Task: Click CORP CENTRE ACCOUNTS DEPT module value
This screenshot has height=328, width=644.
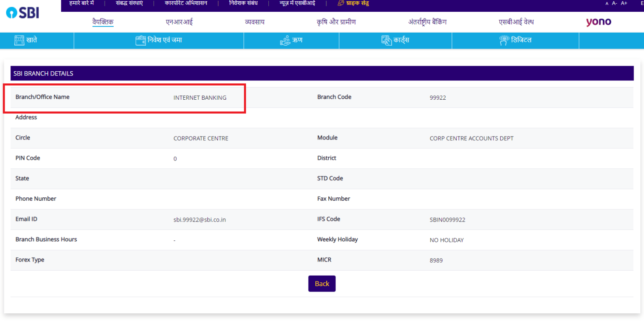Action: tap(472, 138)
